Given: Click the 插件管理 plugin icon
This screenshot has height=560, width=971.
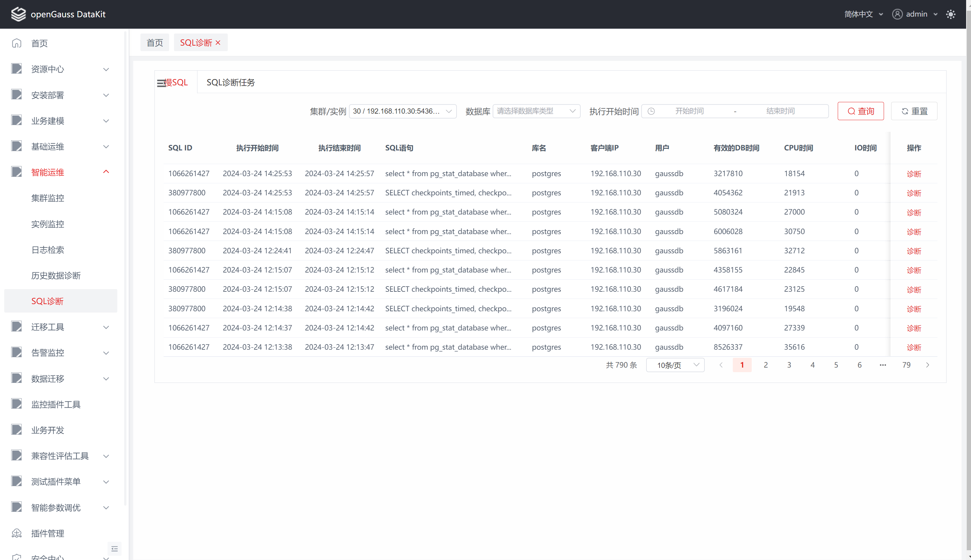Looking at the screenshot, I should tap(17, 533).
